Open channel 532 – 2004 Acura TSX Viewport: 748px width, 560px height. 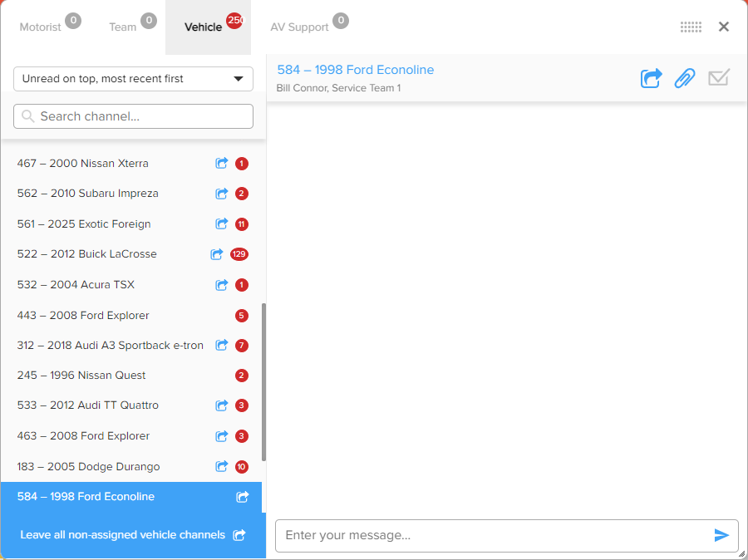[x=131, y=285]
